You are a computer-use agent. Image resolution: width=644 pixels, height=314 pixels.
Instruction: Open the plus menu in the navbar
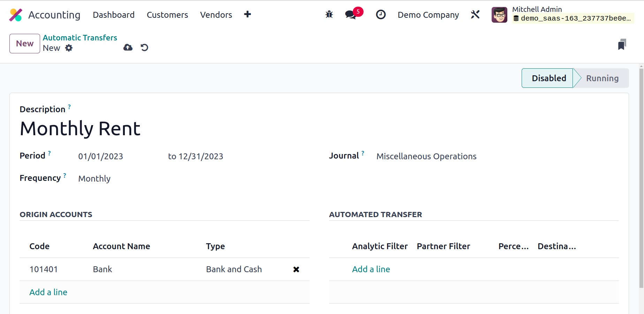coord(248,14)
